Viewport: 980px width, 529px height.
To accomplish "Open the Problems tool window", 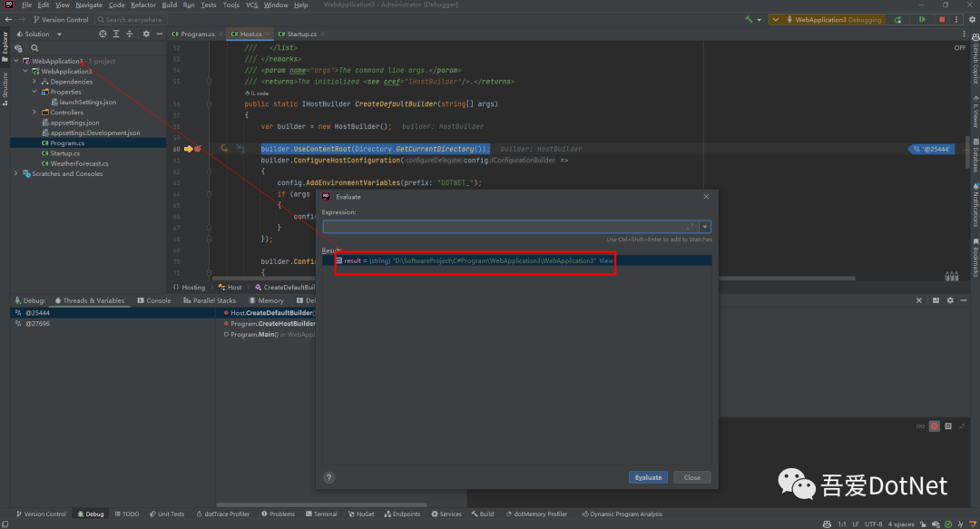I will (x=279, y=514).
